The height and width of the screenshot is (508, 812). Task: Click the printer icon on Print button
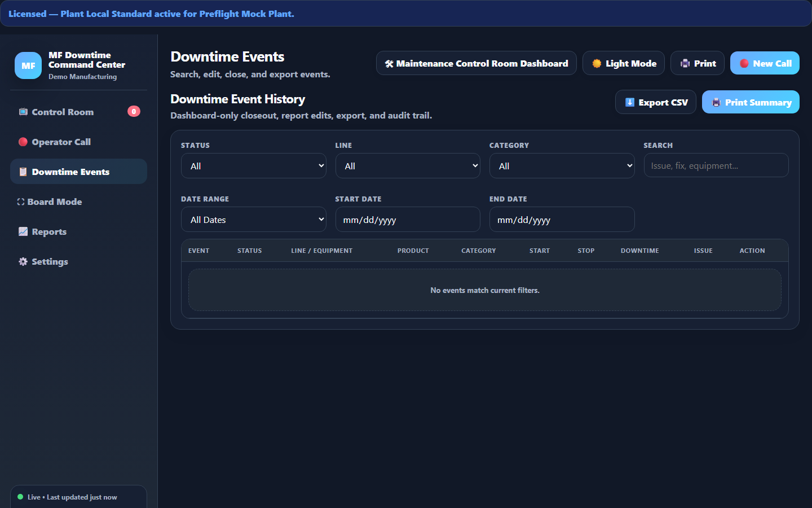coord(685,64)
